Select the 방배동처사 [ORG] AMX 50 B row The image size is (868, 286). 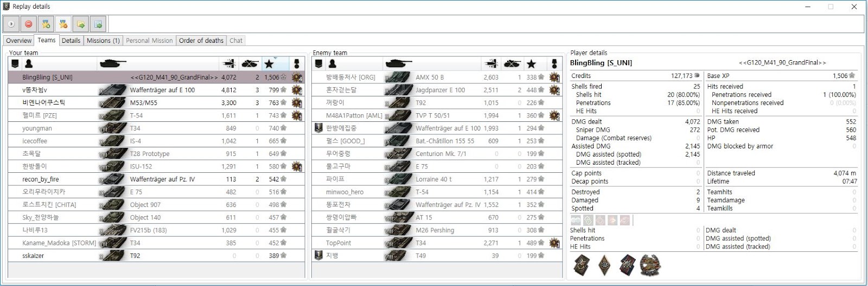[437, 77]
